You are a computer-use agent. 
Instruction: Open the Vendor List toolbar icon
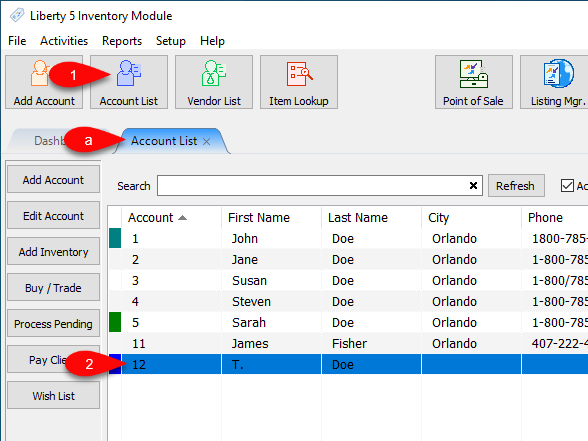tap(214, 82)
